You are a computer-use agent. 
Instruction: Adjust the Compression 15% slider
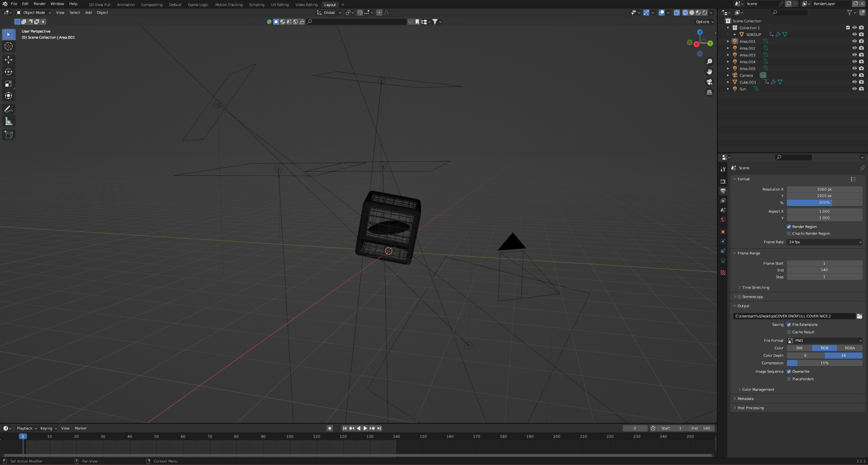825,363
